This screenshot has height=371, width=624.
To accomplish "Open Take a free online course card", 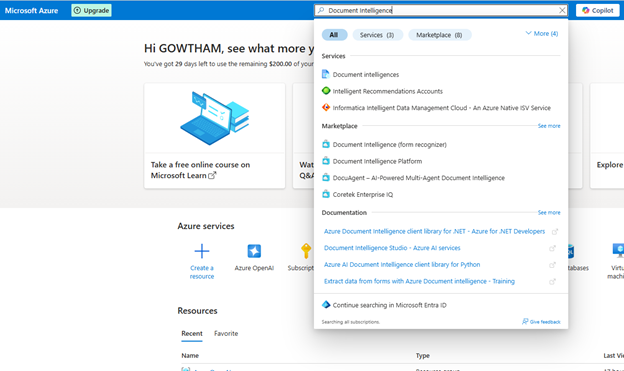I will [x=214, y=136].
